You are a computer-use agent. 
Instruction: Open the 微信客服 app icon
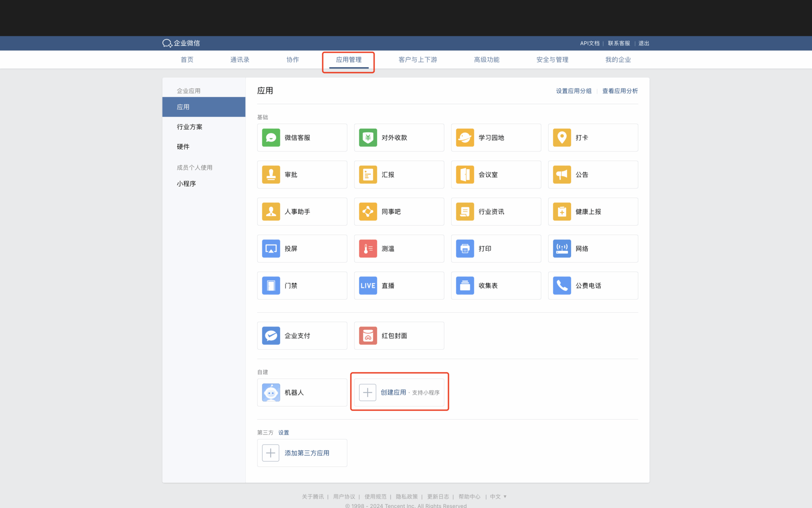(x=271, y=138)
